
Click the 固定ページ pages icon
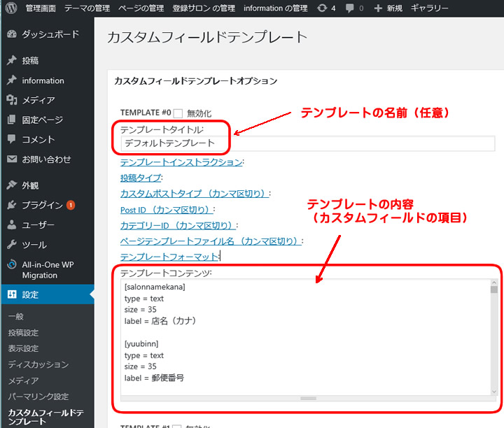pyautogui.click(x=12, y=120)
